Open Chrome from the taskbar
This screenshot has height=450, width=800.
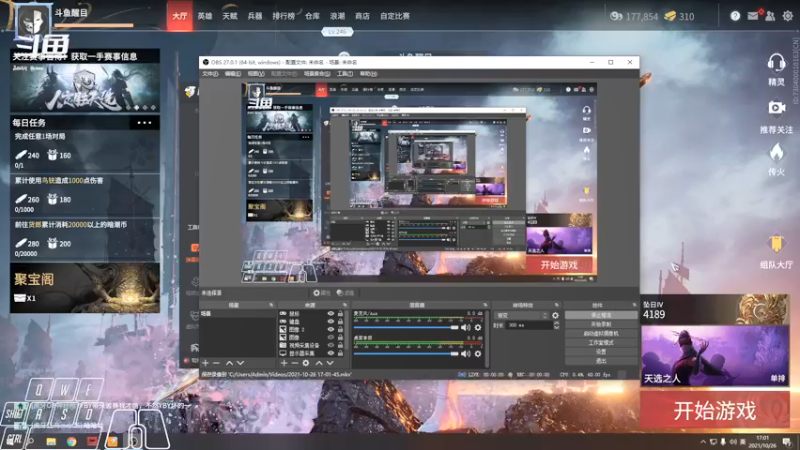click(x=71, y=441)
